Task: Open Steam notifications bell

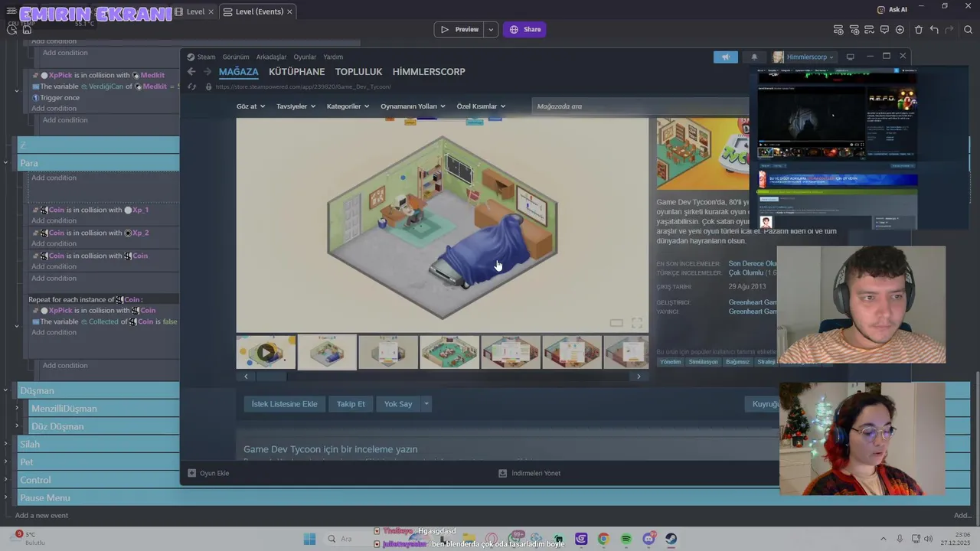Action: click(x=753, y=57)
